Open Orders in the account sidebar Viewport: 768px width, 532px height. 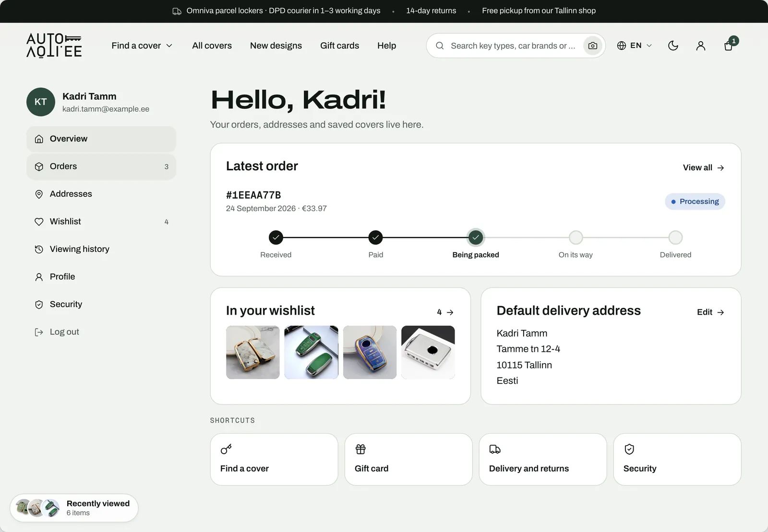pos(101,166)
